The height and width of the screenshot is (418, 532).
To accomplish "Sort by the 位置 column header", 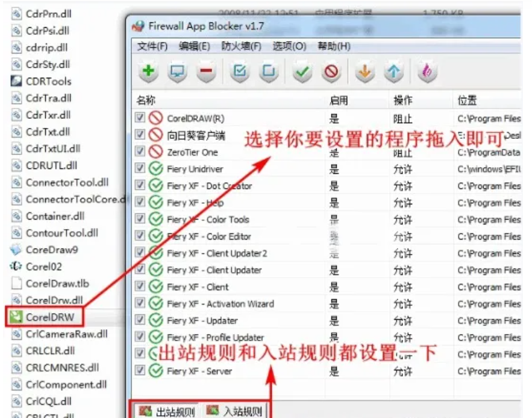I will click(487, 100).
